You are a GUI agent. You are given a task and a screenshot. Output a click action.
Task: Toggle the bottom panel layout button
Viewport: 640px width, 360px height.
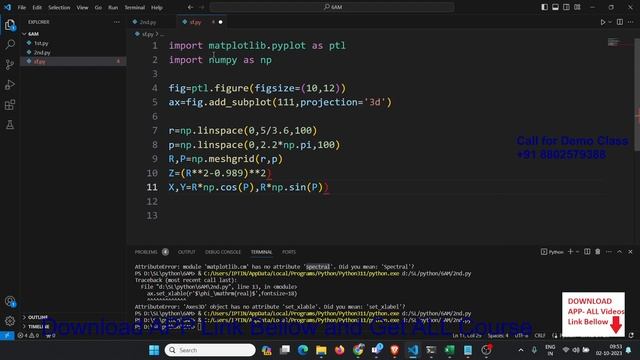click(556, 7)
